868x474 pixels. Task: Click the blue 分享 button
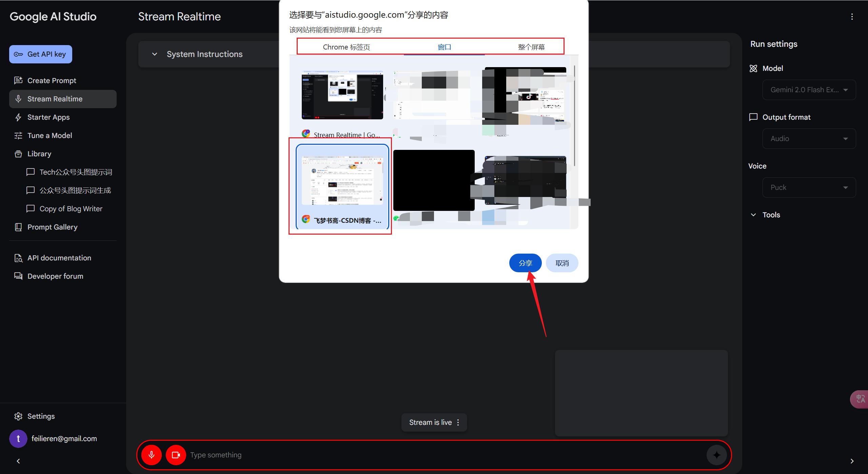[525, 263]
